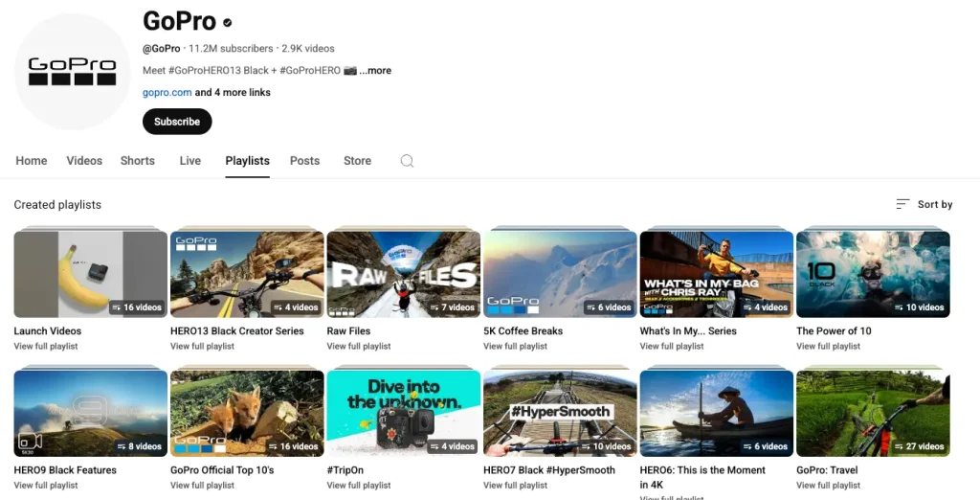
Task: Click the GoPro Official Top 10's title
Action: (x=222, y=470)
